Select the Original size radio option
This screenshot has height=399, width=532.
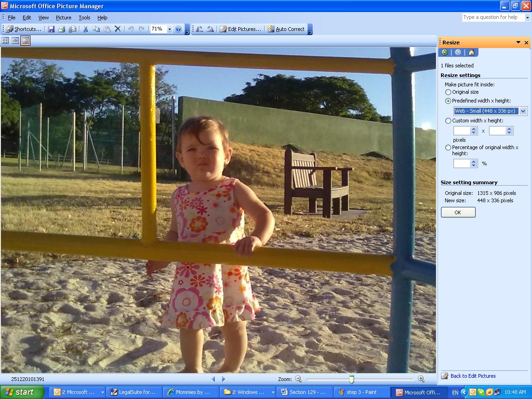(x=448, y=92)
